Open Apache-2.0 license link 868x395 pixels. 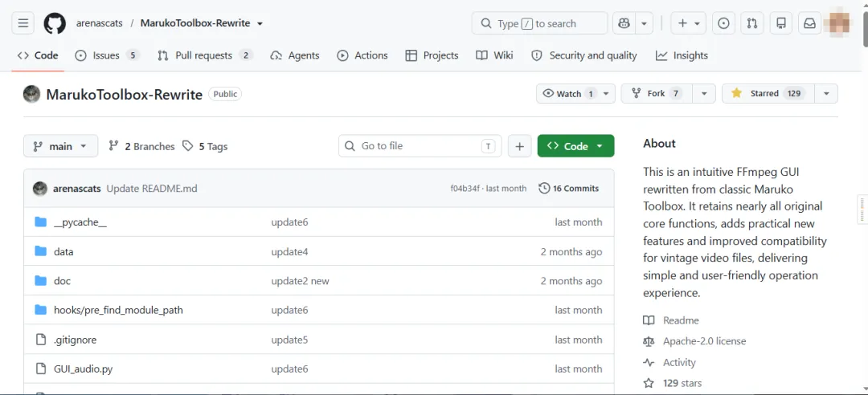694,341
